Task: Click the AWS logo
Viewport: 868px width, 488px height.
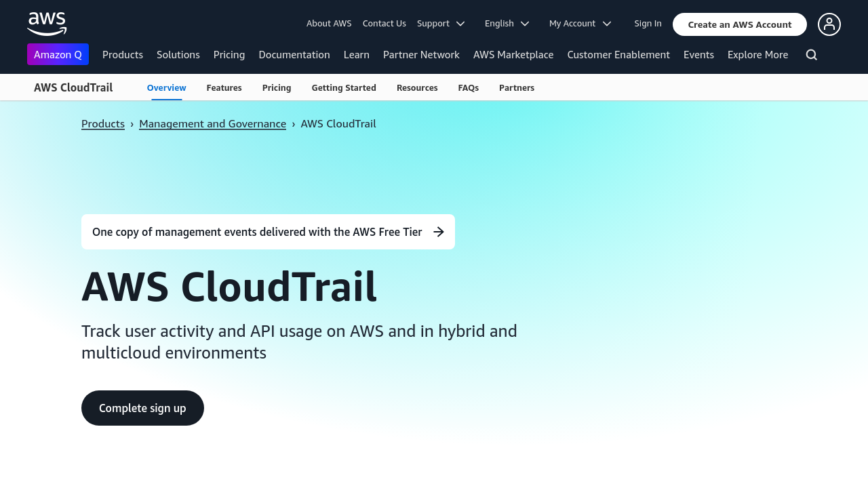Action: click(x=47, y=24)
